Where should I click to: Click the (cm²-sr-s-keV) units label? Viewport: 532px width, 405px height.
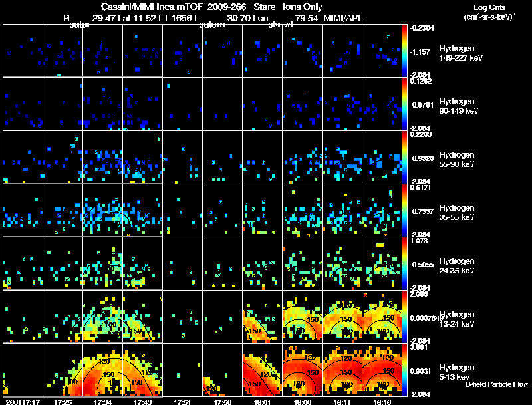(x=489, y=17)
